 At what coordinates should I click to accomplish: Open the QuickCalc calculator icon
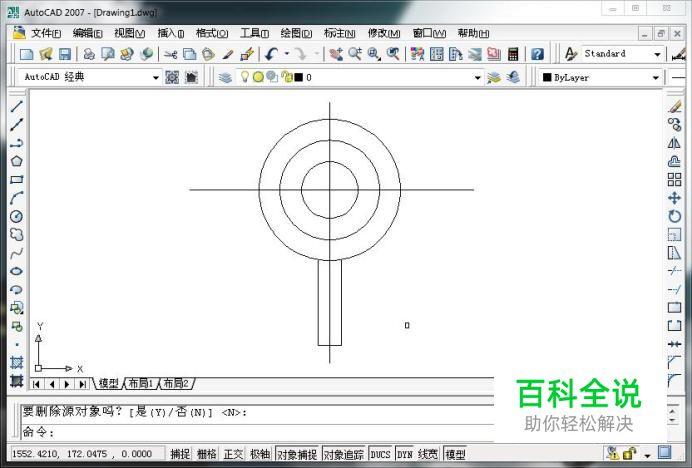click(x=513, y=54)
